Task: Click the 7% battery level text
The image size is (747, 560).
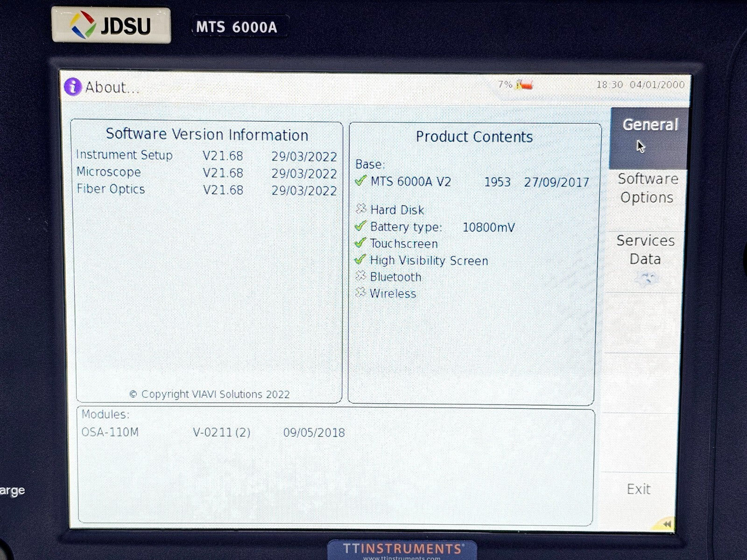Action: point(505,84)
